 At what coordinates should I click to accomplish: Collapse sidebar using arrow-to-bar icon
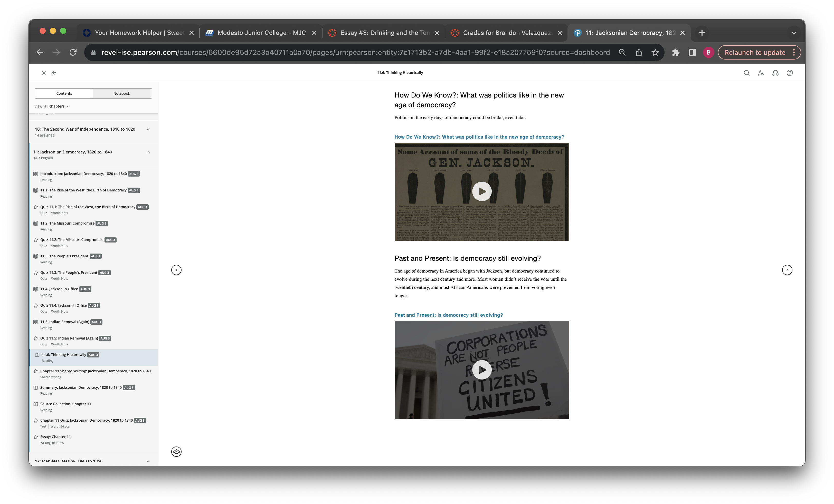click(54, 73)
